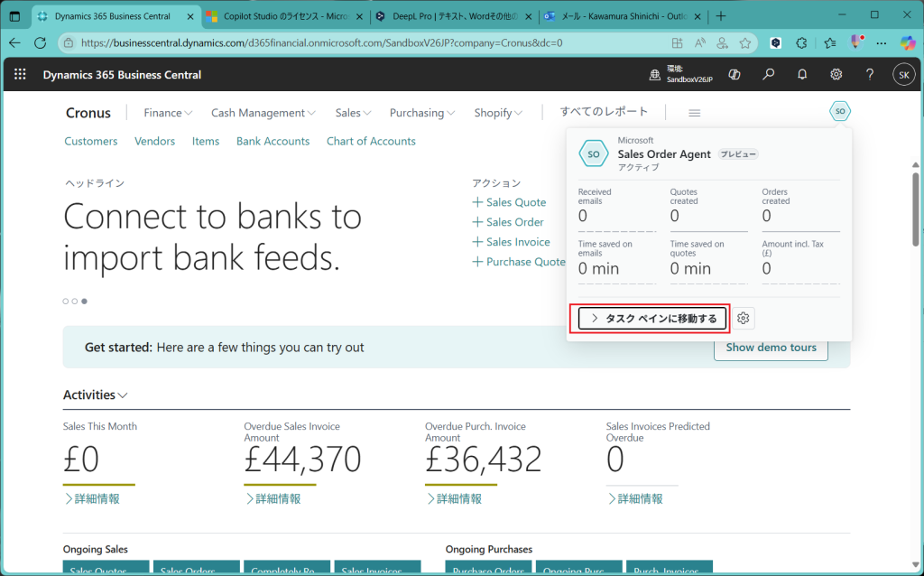This screenshot has height=576, width=924.
Task: Open the Edge Copilot sidebar icon
Action: (x=908, y=42)
